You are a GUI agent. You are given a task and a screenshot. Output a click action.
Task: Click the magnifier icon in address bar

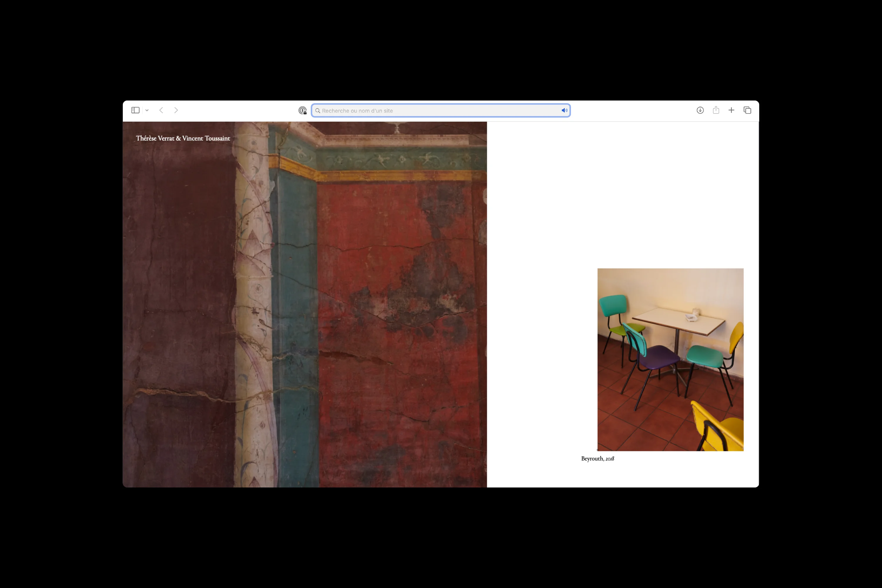click(318, 111)
